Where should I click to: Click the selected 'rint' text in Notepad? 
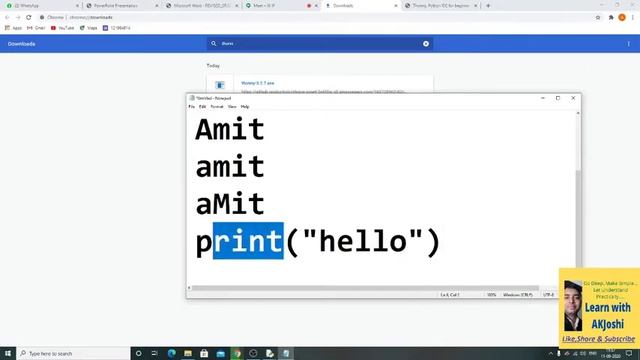point(248,241)
